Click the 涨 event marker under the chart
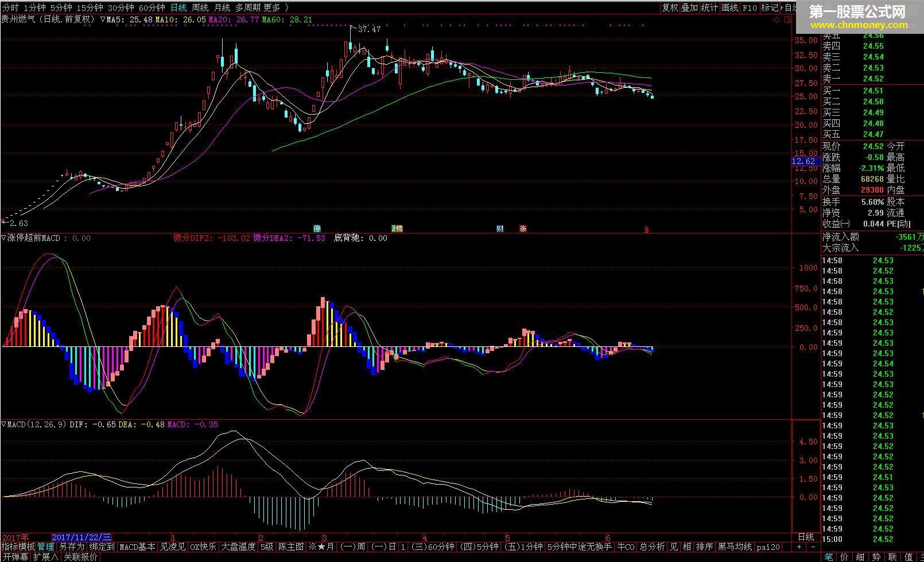Viewport: 924px width, 562px height. tap(523, 229)
